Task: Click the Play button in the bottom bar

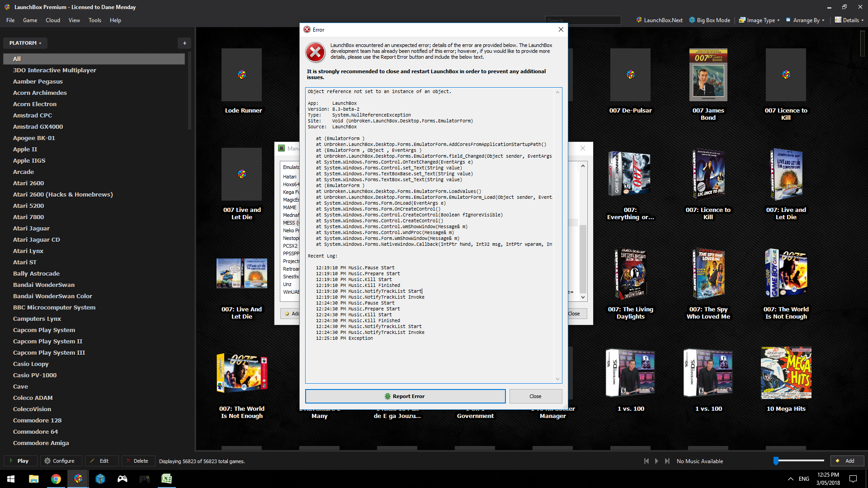Action: tap(19, 461)
